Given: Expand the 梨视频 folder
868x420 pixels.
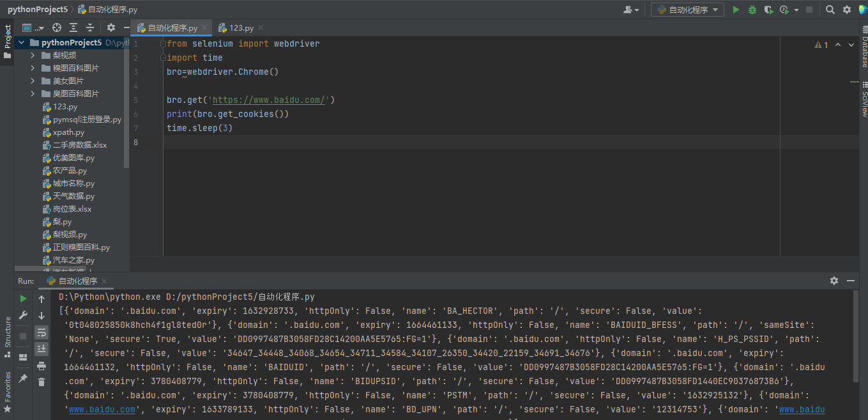Looking at the screenshot, I should [x=33, y=56].
